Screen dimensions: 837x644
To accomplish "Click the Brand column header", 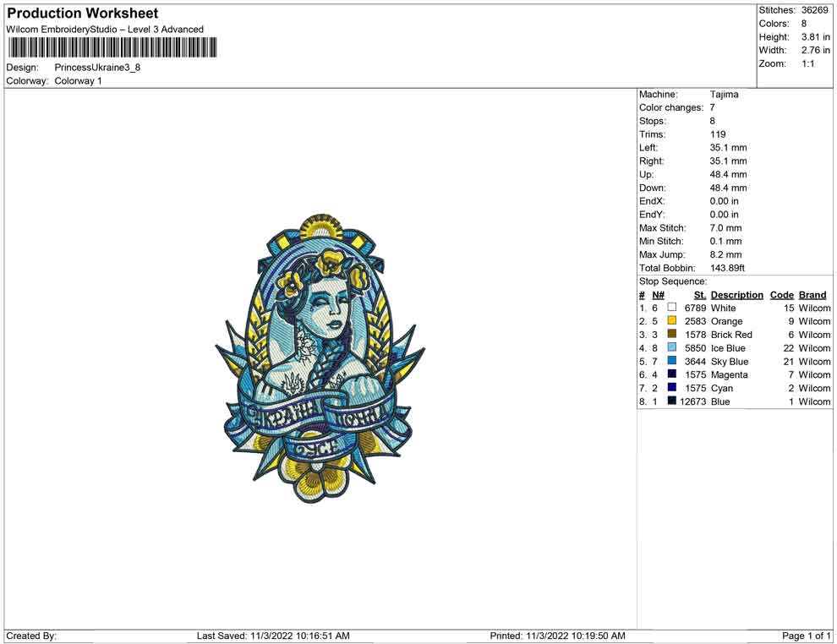I will tap(812, 295).
